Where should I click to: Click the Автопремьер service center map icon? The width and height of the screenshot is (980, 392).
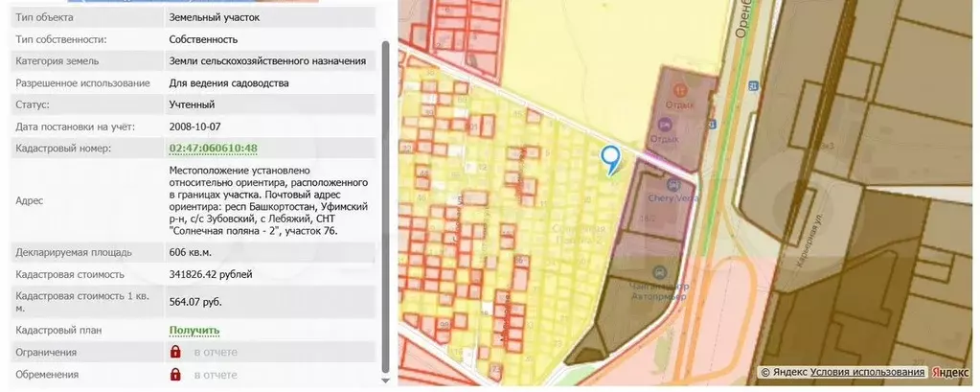click(659, 272)
